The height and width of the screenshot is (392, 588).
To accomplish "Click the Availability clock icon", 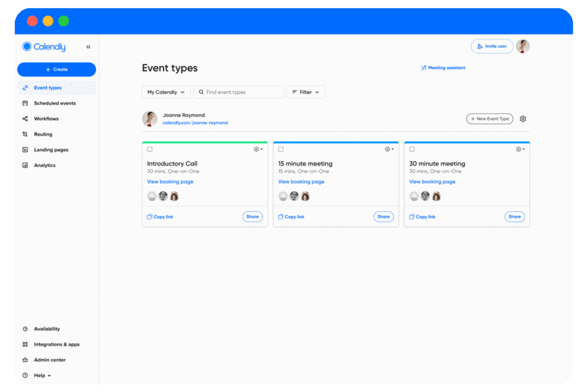I will [x=25, y=329].
